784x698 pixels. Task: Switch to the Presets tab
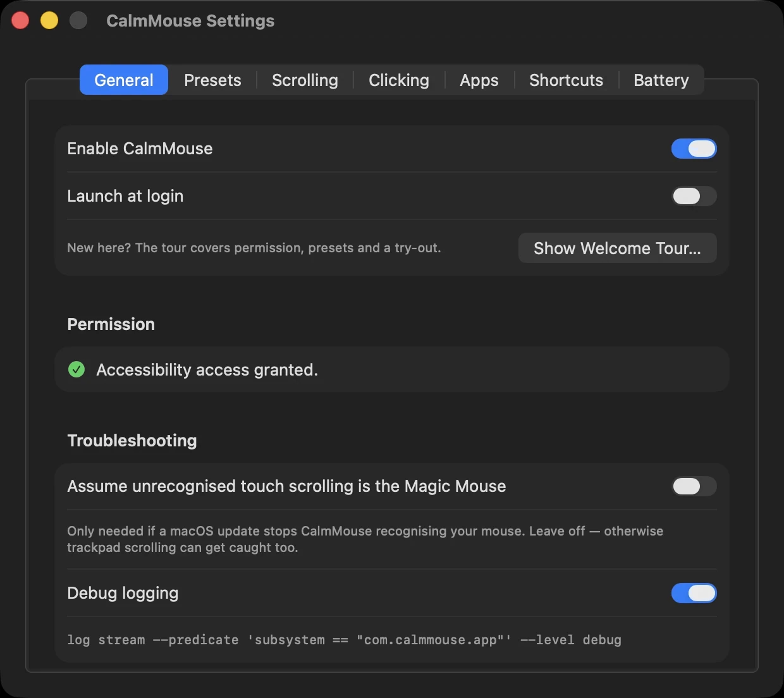point(212,80)
